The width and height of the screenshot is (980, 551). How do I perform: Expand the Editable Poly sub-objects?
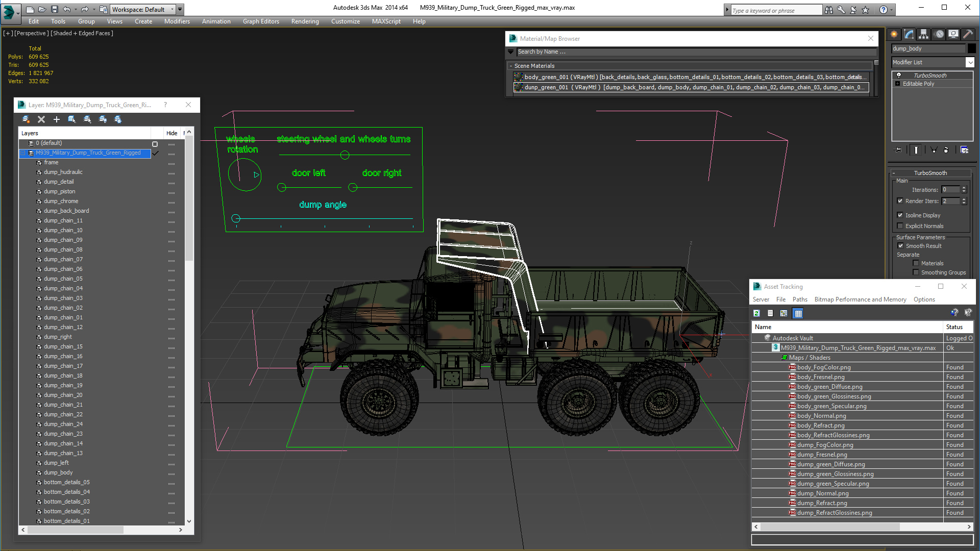tap(898, 84)
